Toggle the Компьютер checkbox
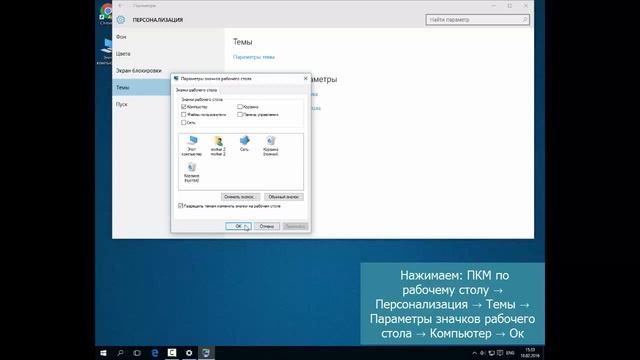 [184, 107]
